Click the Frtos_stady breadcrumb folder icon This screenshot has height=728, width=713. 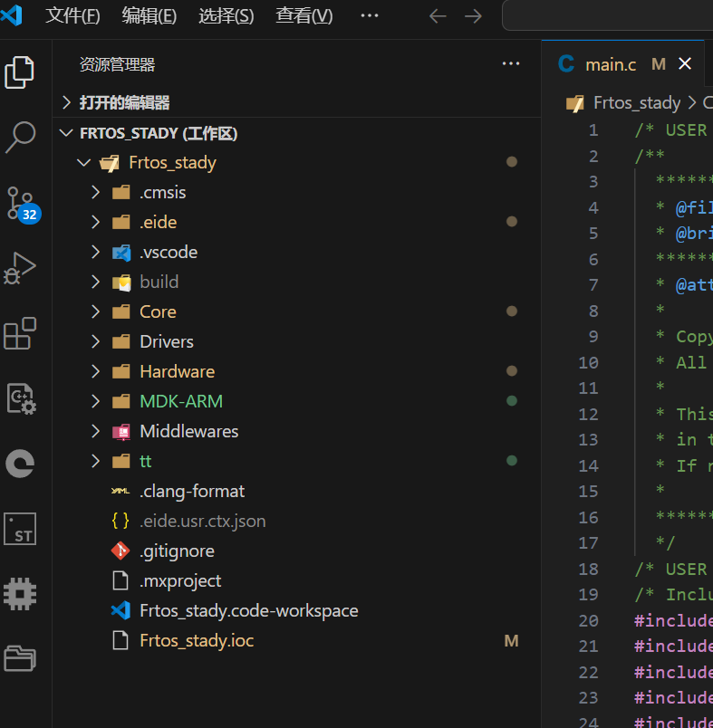[574, 102]
